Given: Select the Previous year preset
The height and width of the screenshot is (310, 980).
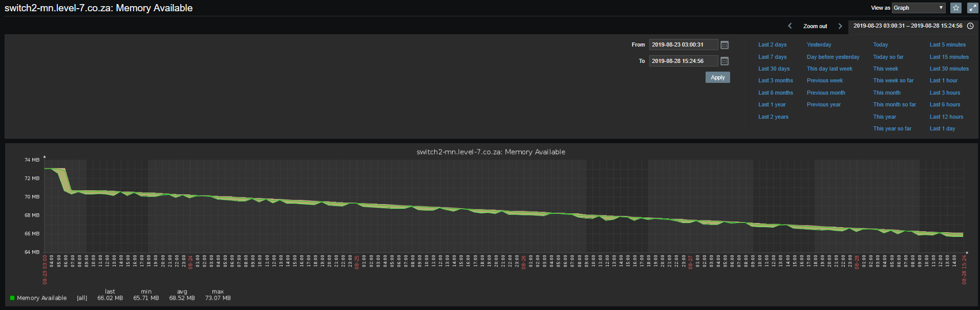Looking at the screenshot, I should pos(823,104).
